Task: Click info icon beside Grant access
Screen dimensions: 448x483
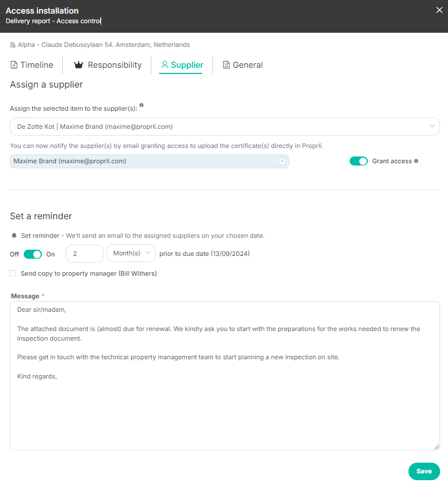Action: (416, 161)
